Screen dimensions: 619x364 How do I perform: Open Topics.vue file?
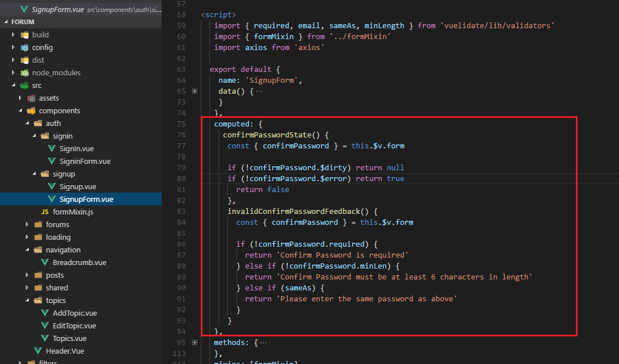(x=70, y=338)
